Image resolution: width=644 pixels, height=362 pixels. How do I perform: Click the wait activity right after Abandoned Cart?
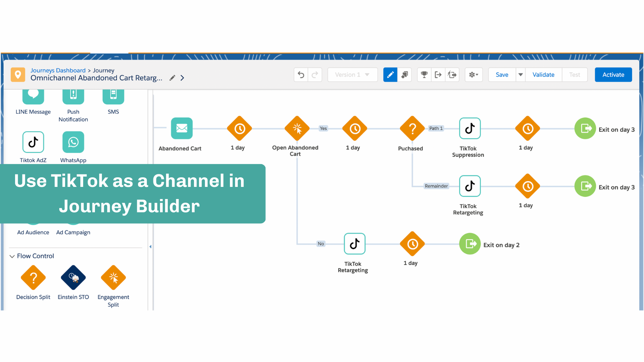pyautogui.click(x=240, y=128)
